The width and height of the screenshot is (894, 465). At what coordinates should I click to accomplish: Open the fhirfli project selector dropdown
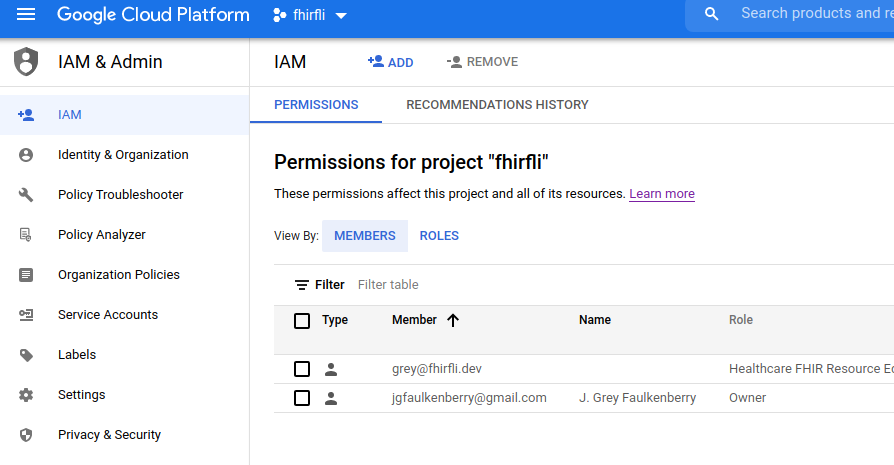coord(310,15)
